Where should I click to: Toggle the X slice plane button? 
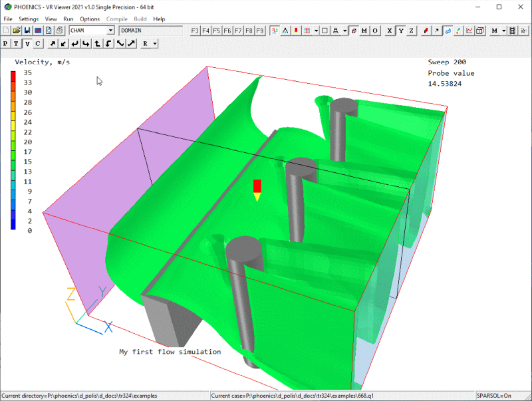390,31
